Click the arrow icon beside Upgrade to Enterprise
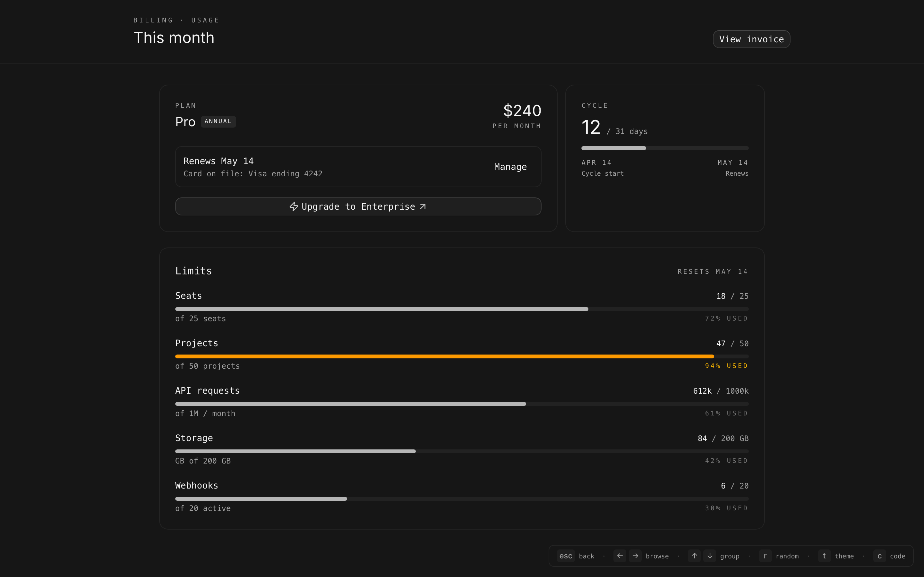This screenshot has height=577, width=924. pos(423,206)
